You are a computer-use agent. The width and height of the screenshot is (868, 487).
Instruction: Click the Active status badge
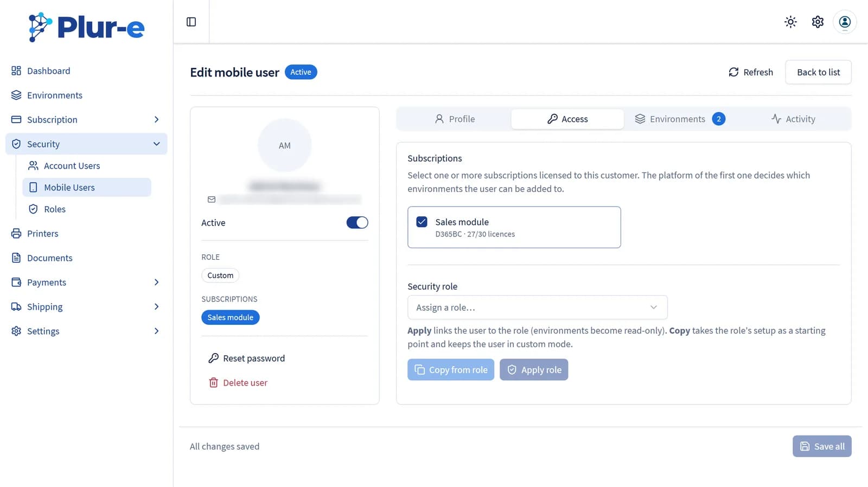[301, 72]
